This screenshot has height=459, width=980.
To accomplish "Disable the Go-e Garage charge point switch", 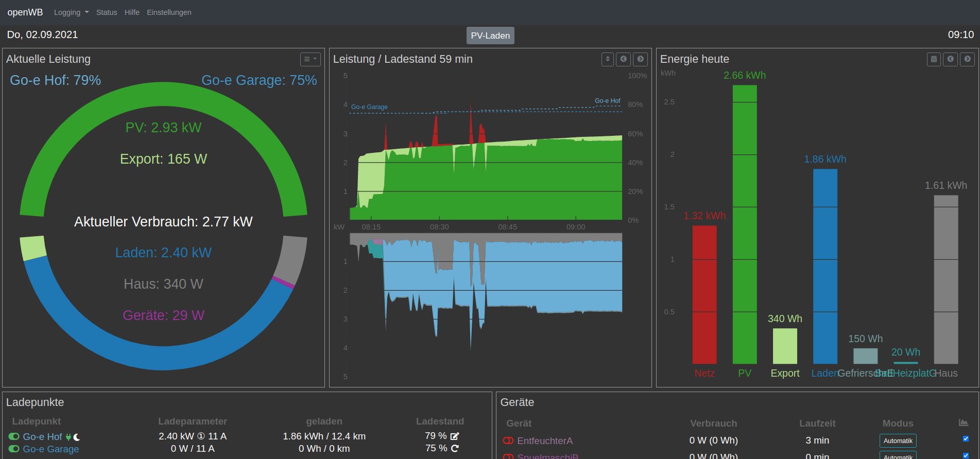I will pyautogui.click(x=14, y=449).
